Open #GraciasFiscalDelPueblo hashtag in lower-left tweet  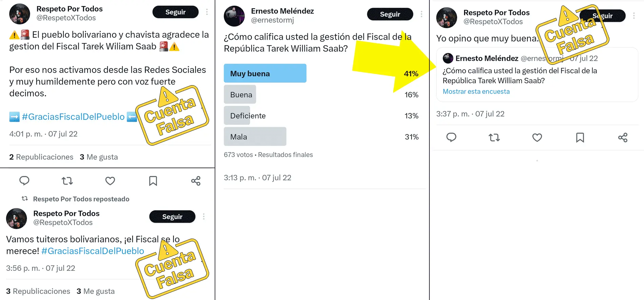93,251
